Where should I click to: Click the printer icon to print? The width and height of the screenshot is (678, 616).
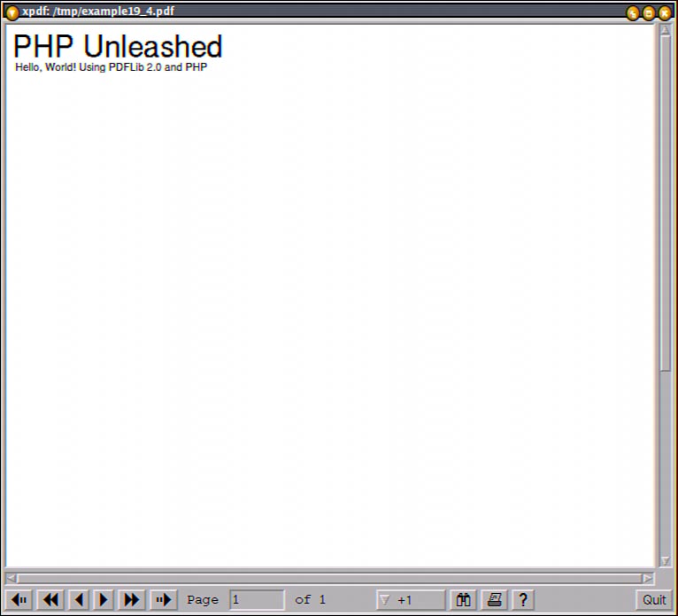(495, 599)
